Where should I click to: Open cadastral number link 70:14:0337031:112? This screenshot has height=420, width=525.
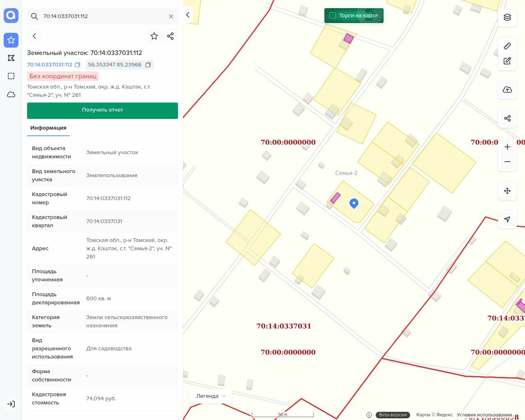pos(50,65)
